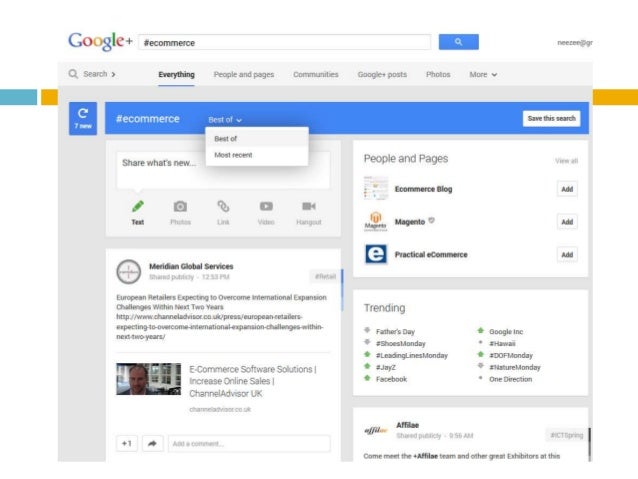Open the Affilae profile name
This screenshot has height=479, width=638.
[407, 425]
